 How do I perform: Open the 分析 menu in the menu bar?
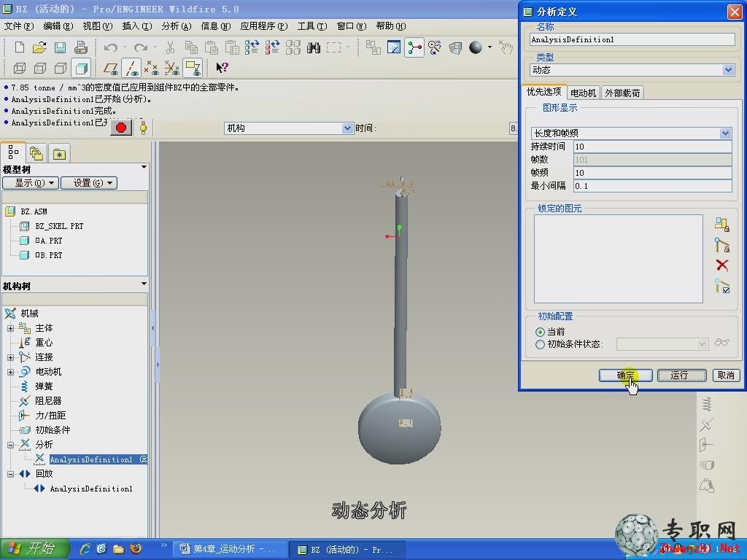pos(177,26)
